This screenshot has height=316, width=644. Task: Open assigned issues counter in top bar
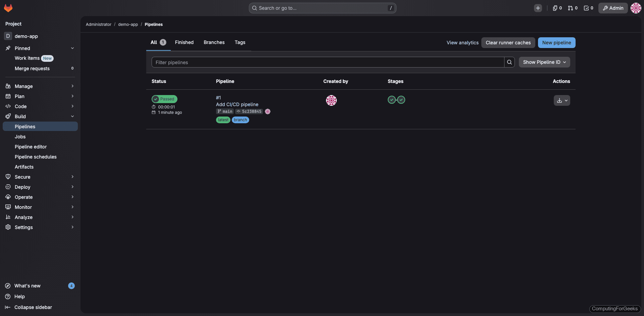point(557,8)
